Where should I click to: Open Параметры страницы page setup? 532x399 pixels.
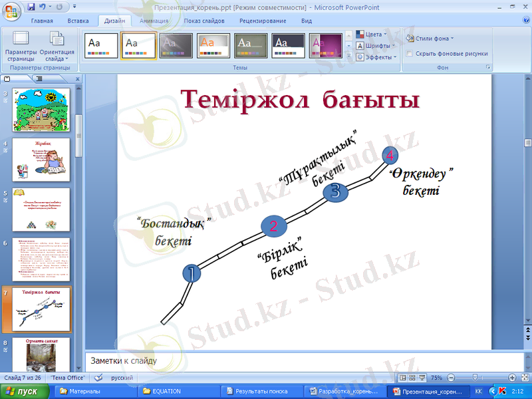click(x=21, y=45)
